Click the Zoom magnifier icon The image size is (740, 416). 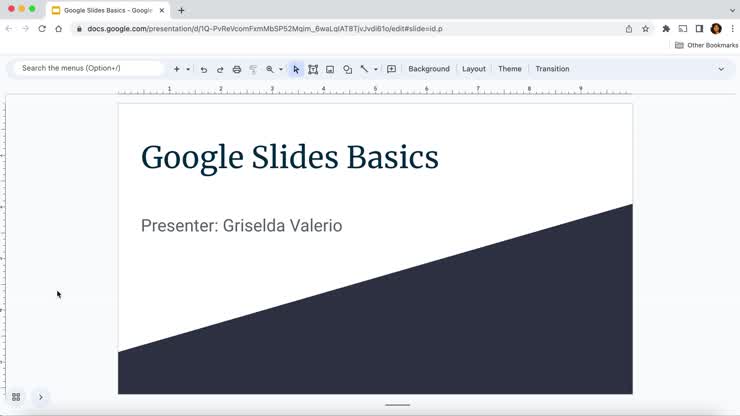269,69
